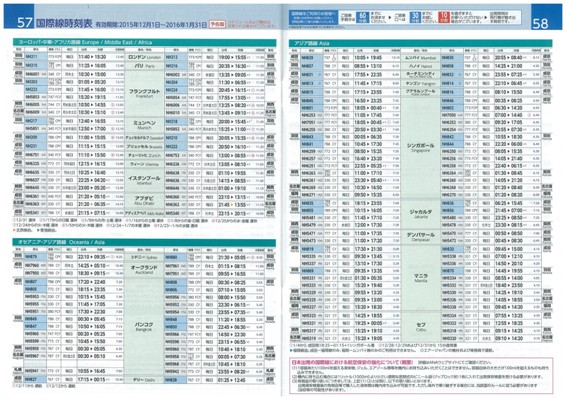
Task: Click the マニラ Manila destination cell
Action: coord(420,278)
